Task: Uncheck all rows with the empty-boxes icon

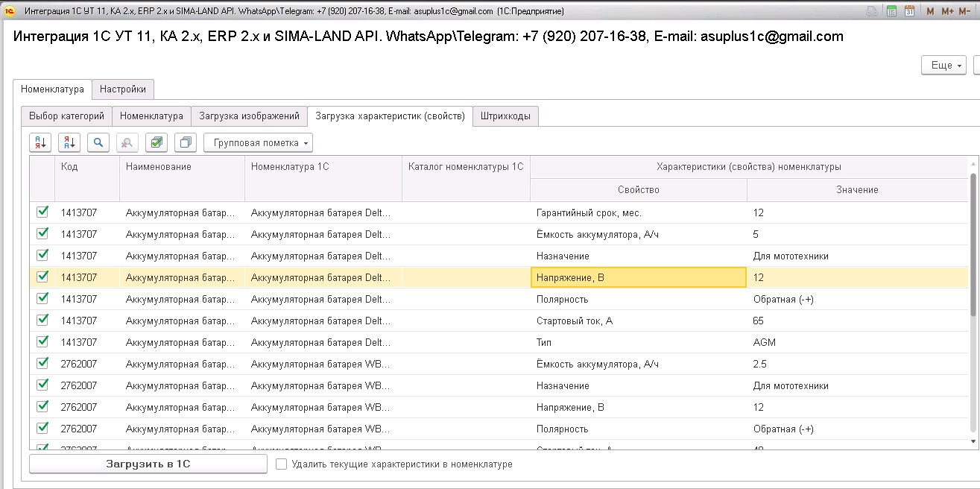Action: [186, 142]
